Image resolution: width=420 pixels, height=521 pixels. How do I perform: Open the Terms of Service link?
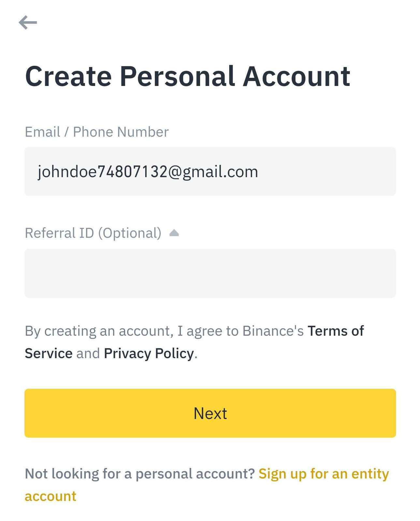pyautogui.click(x=336, y=331)
